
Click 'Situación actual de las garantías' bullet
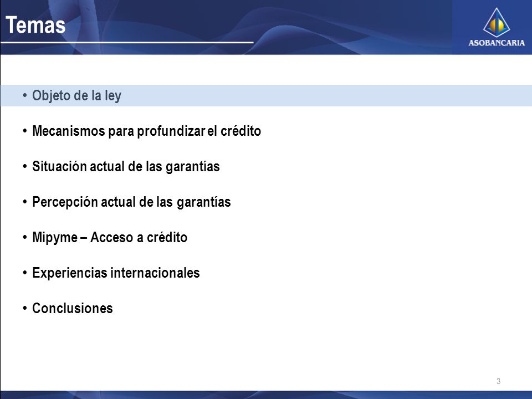(126, 167)
